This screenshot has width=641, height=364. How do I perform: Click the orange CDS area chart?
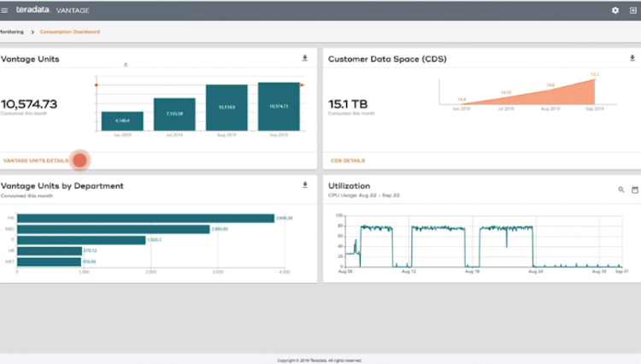click(x=564, y=96)
